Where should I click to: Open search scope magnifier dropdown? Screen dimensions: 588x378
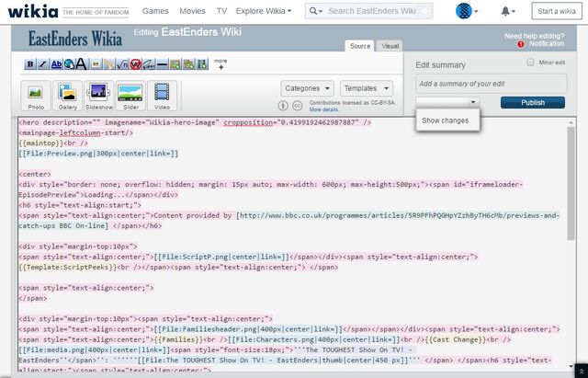pos(316,11)
